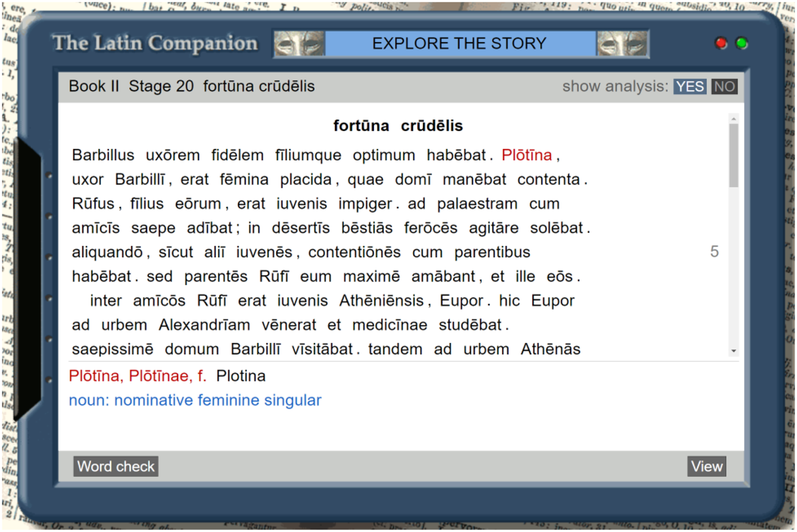The image size is (797, 532).
Task: Click the blue noun analysis line
Action: (x=195, y=400)
